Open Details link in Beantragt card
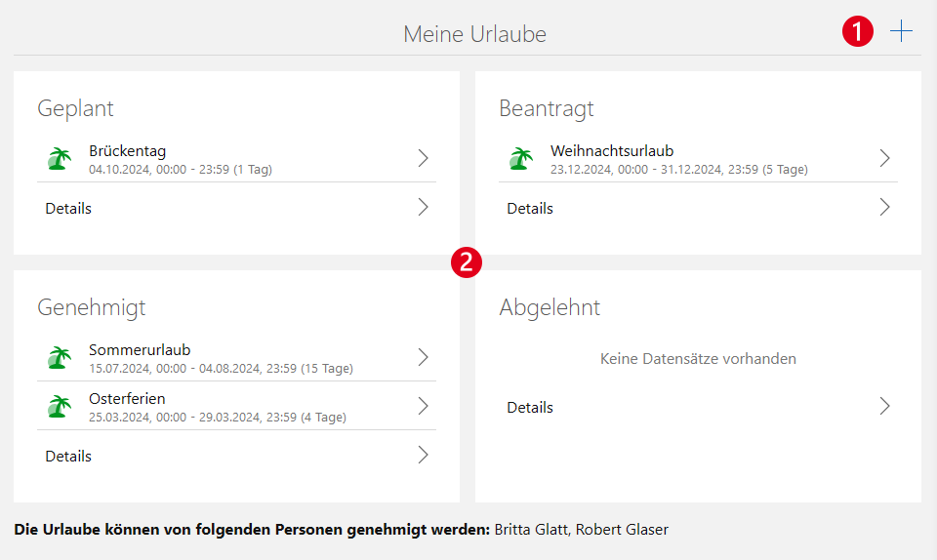This screenshot has height=560, width=937. [x=530, y=208]
